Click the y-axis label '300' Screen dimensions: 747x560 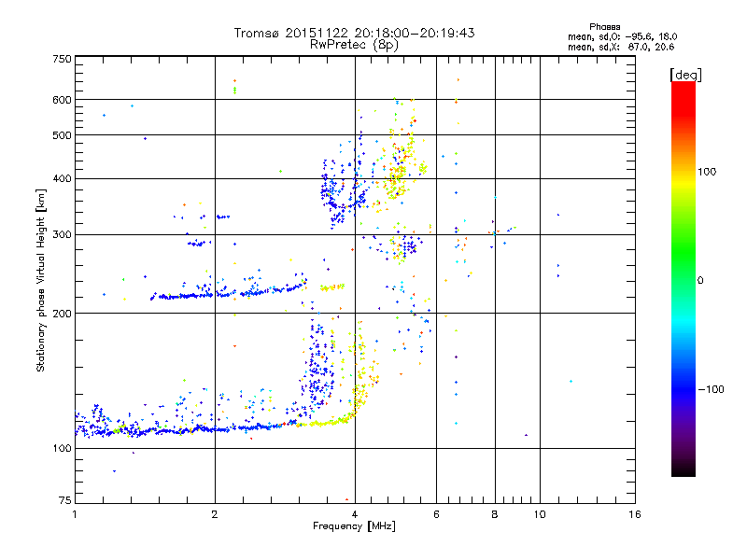63,235
